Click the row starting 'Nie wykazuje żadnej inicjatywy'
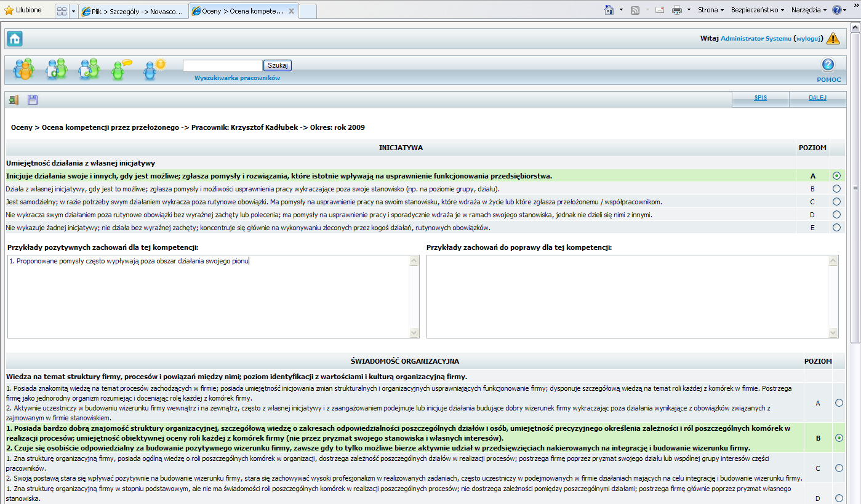861x504 pixels. point(400,228)
